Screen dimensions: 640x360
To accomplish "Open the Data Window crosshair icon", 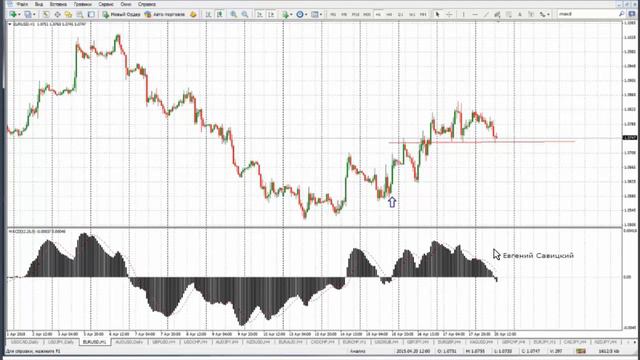I will pyautogui.click(x=57, y=14).
